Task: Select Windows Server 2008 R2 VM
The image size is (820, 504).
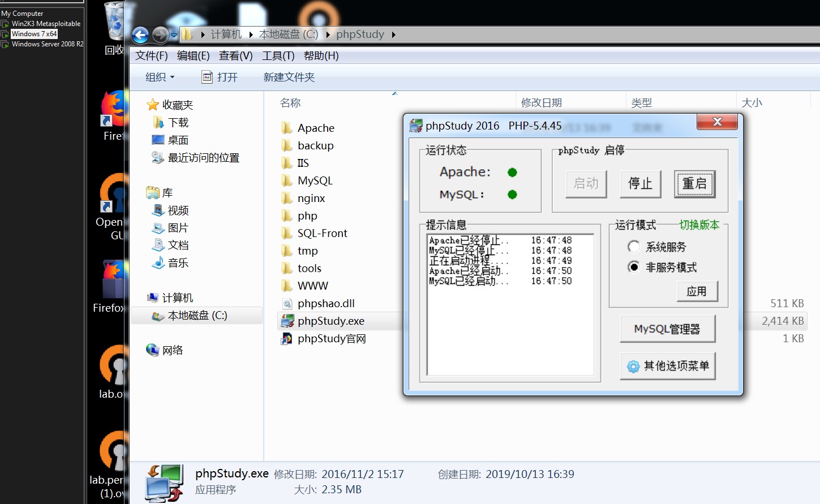Action: pos(48,44)
